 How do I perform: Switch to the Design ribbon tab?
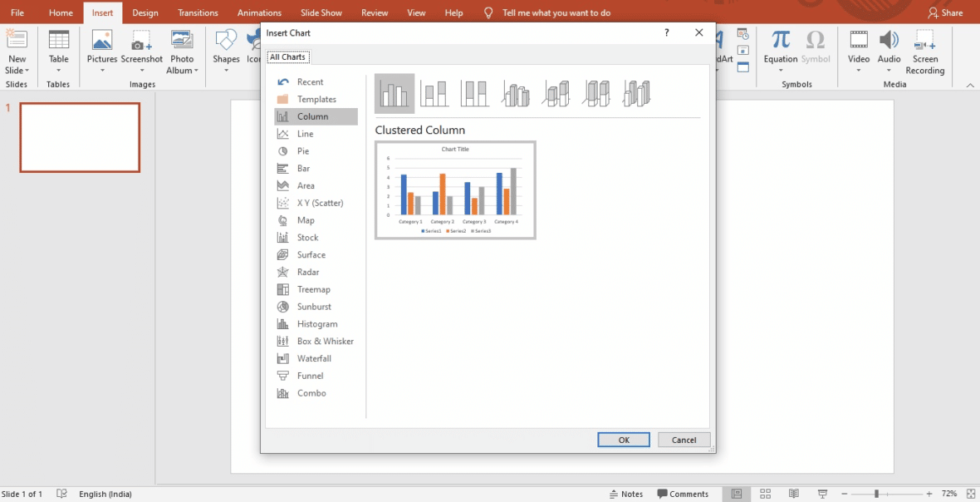coord(145,12)
